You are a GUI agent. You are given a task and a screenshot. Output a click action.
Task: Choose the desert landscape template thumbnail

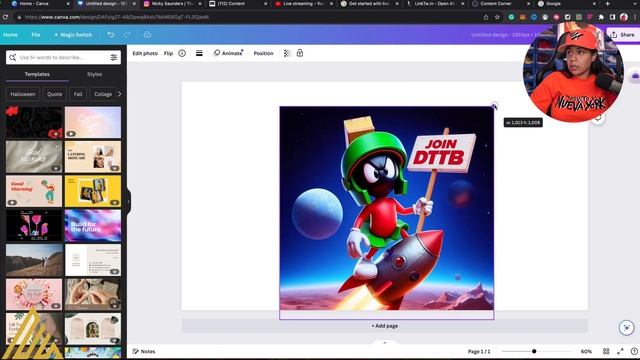coord(34,260)
